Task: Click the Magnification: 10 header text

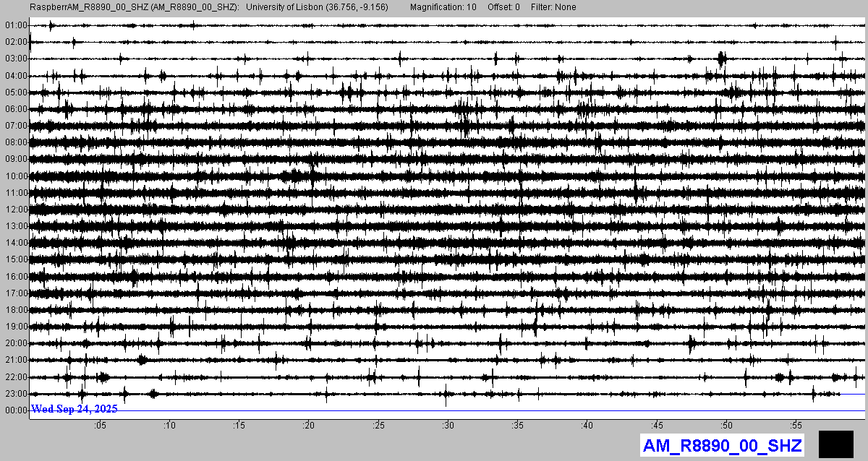Action: [x=443, y=7]
